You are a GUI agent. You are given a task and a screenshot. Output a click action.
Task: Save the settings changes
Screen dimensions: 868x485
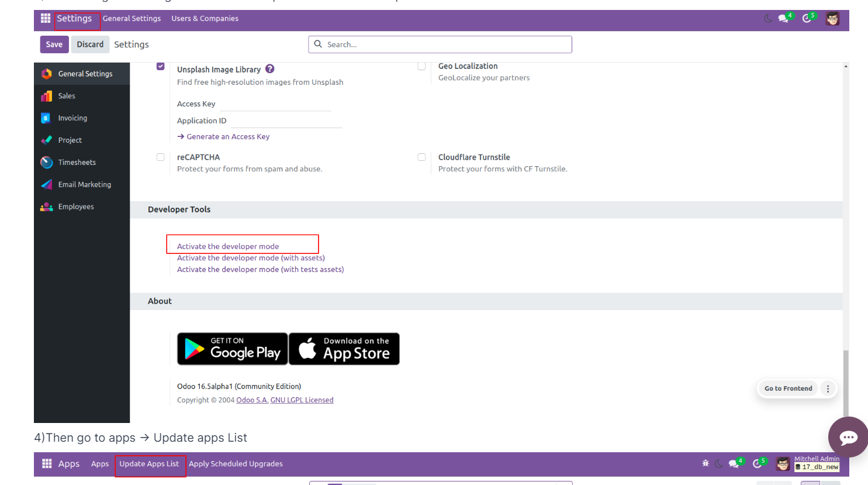click(x=54, y=44)
